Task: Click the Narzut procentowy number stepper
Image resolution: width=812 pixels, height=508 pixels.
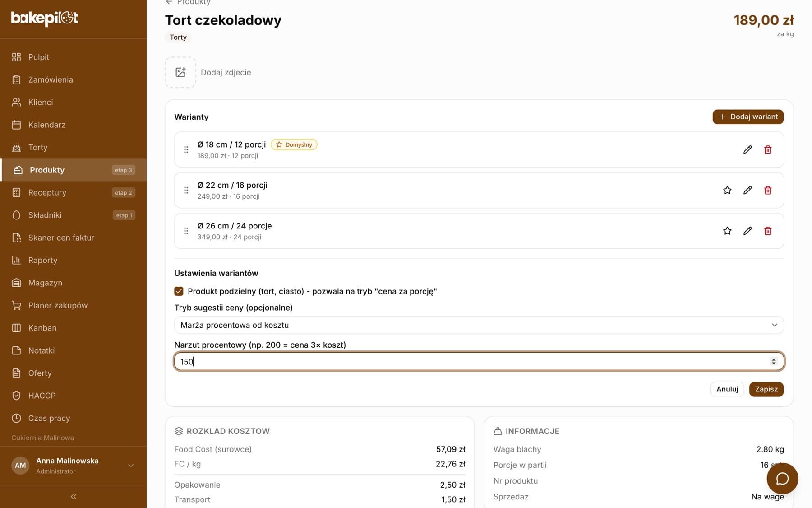Action: 774,361
